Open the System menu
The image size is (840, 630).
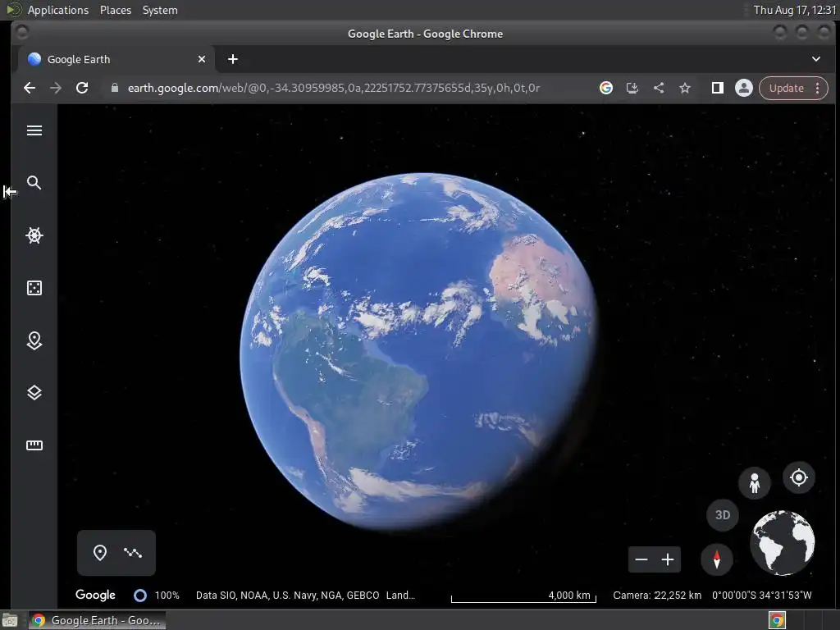(160, 10)
